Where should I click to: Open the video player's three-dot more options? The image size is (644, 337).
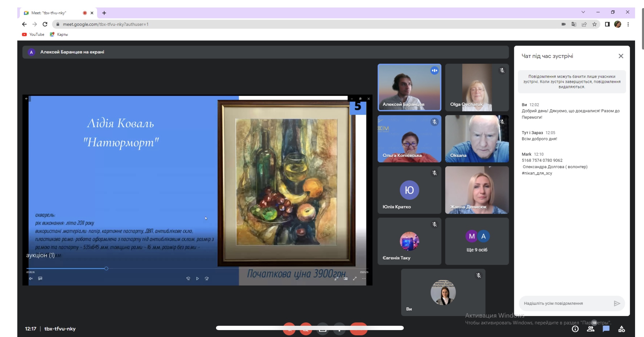(x=364, y=279)
